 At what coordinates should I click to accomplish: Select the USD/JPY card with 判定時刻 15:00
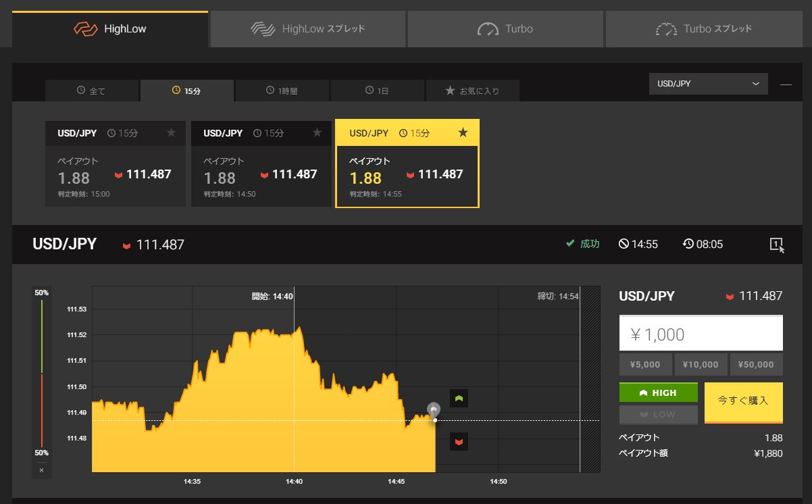point(116,163)
